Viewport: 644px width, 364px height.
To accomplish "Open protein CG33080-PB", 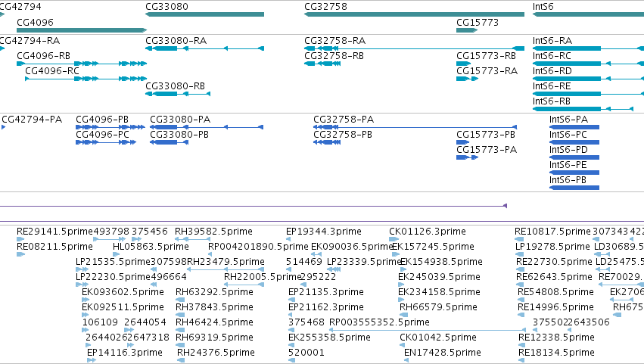I will 179,135.
